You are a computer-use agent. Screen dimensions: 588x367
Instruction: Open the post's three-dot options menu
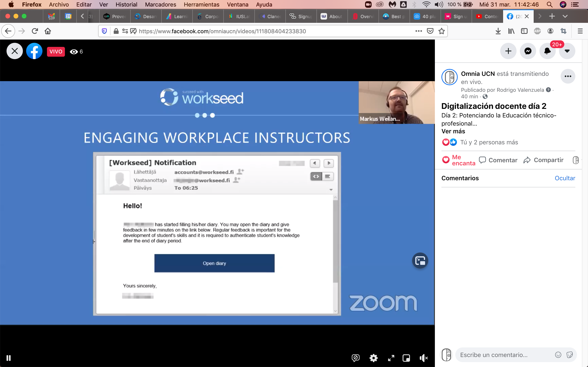tap(568, 76)
